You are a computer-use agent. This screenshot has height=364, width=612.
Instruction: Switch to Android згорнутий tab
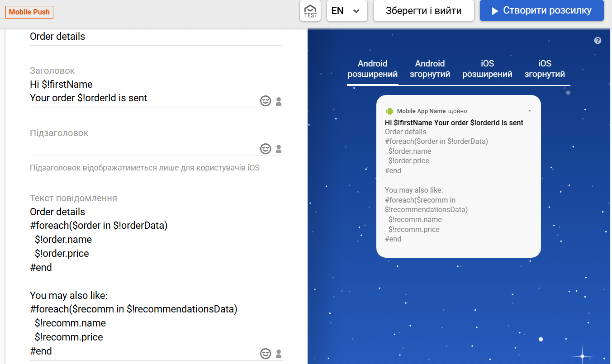[x=430, y=69]
